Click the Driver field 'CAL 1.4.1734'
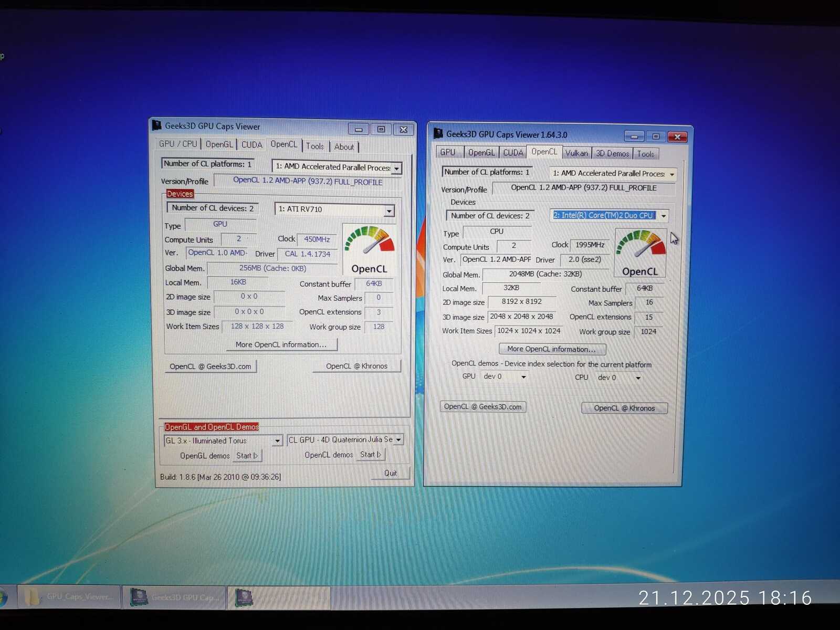Screen dimensions: 840x630 (x=307, y=254)
